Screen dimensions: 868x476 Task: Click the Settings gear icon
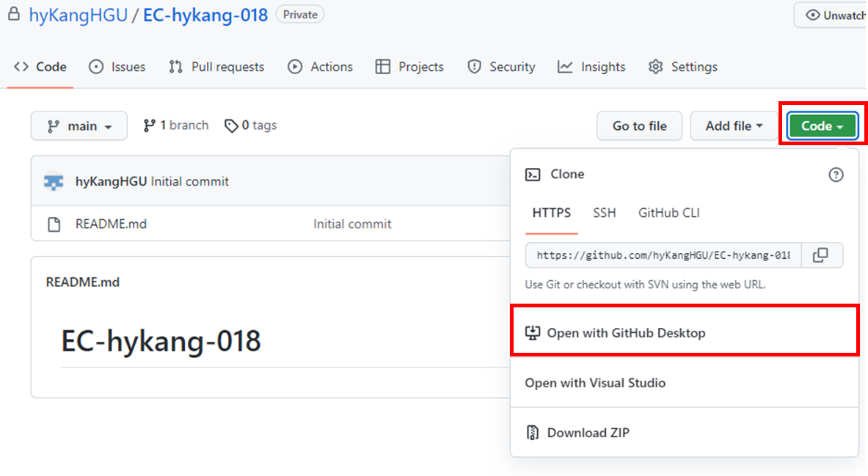pyautogui.click(x=655, y=67)
